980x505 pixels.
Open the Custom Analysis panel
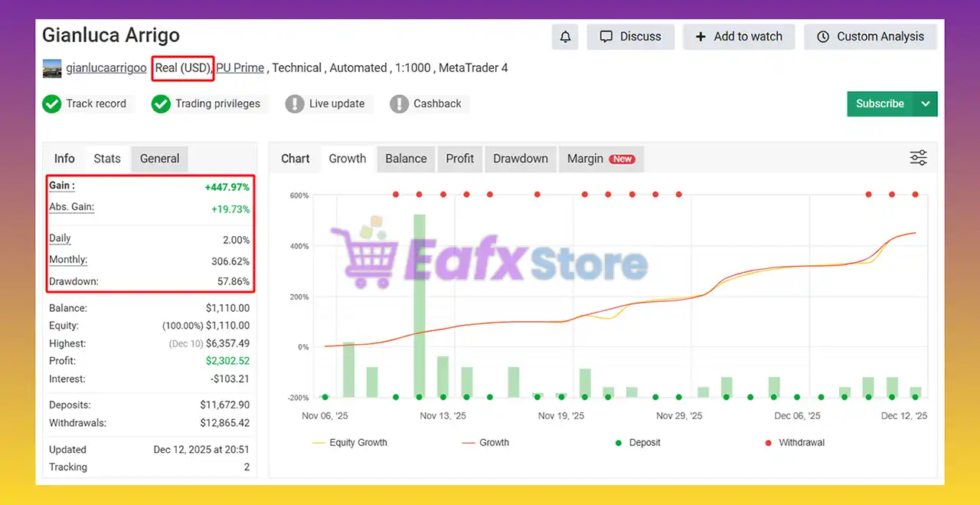click(x=871, y=37)
